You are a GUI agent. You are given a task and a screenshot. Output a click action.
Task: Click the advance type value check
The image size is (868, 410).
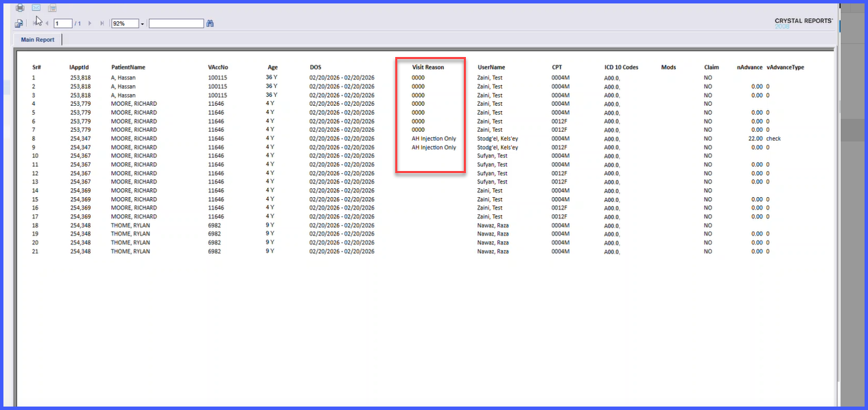(773, 139)
